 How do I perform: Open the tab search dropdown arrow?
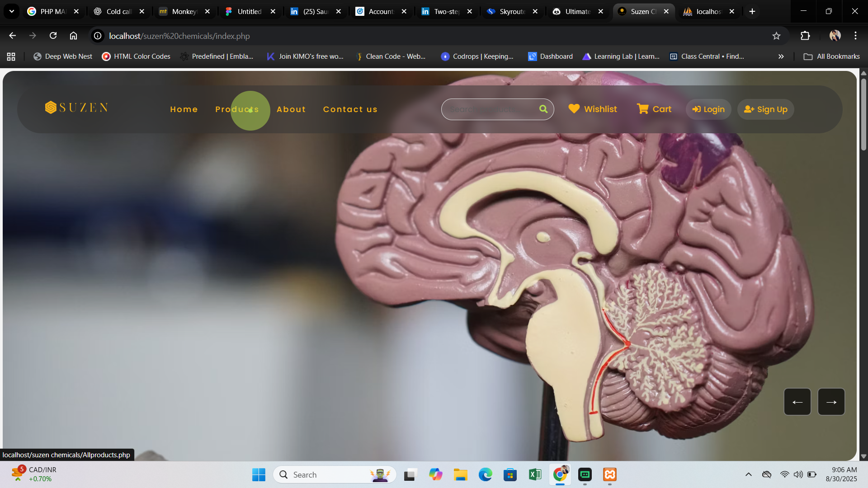tap(12, 11)
